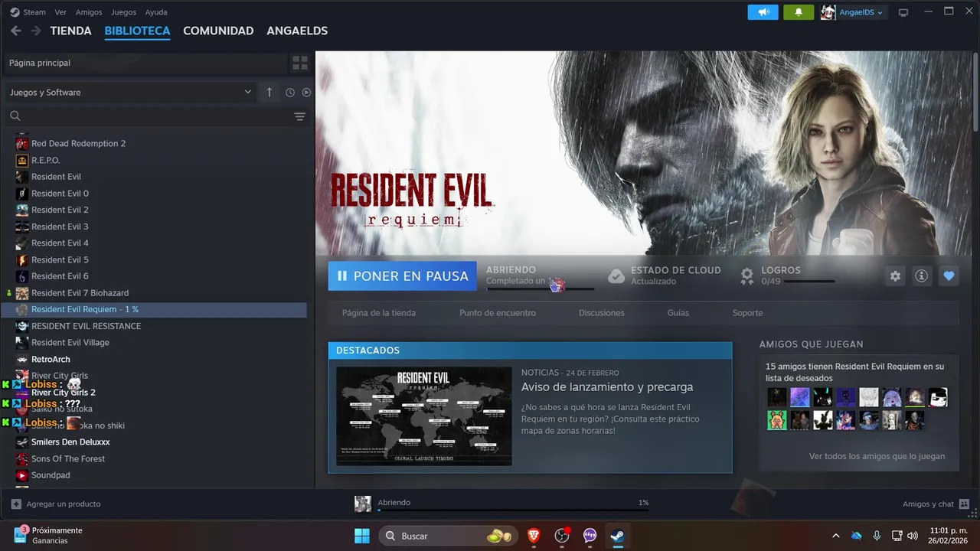Click the Soundpad icon in the library
Image resolution: width=980 pixels, height=551 pixels.
(x=22, y=475)
